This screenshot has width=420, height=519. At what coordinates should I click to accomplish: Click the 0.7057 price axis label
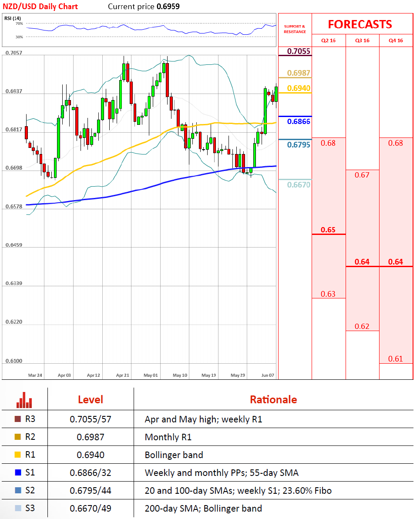click(x=14, y=53)
